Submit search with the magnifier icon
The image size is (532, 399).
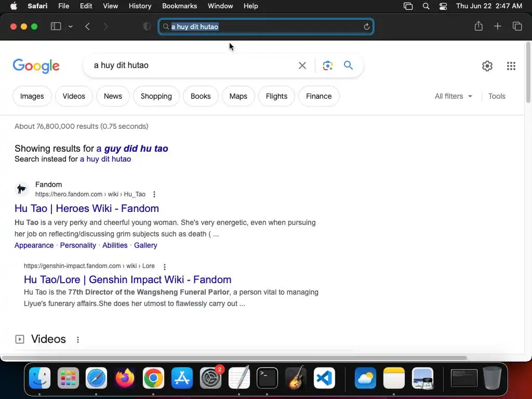pos(348,65)
